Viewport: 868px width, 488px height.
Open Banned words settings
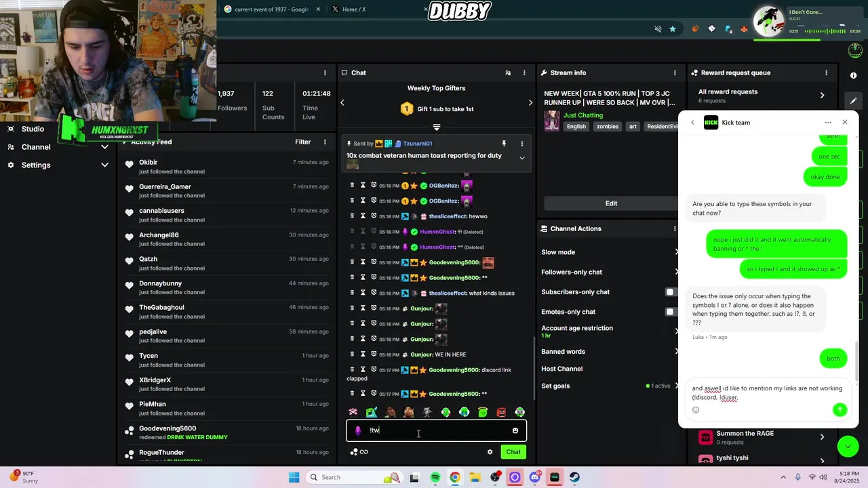click(676, 352)
